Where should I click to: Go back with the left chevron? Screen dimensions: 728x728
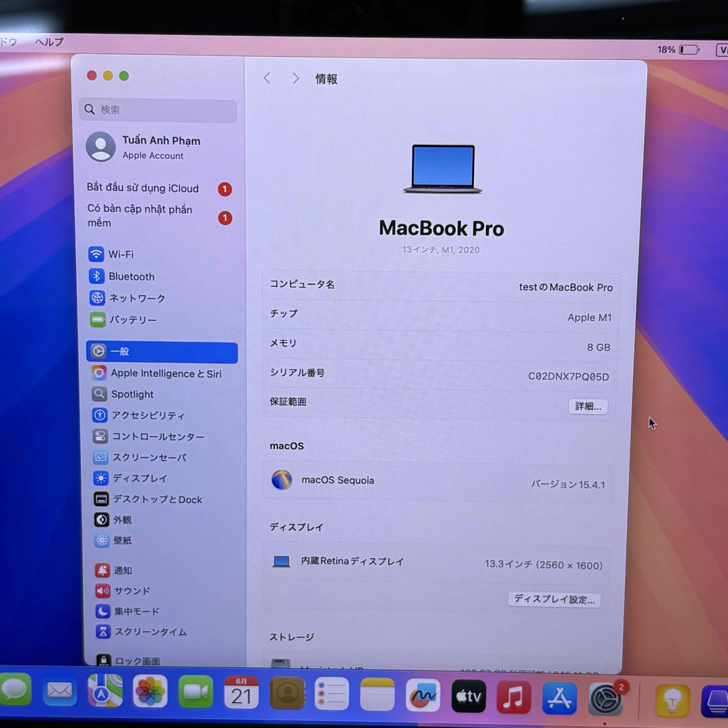tap(267, 78)
